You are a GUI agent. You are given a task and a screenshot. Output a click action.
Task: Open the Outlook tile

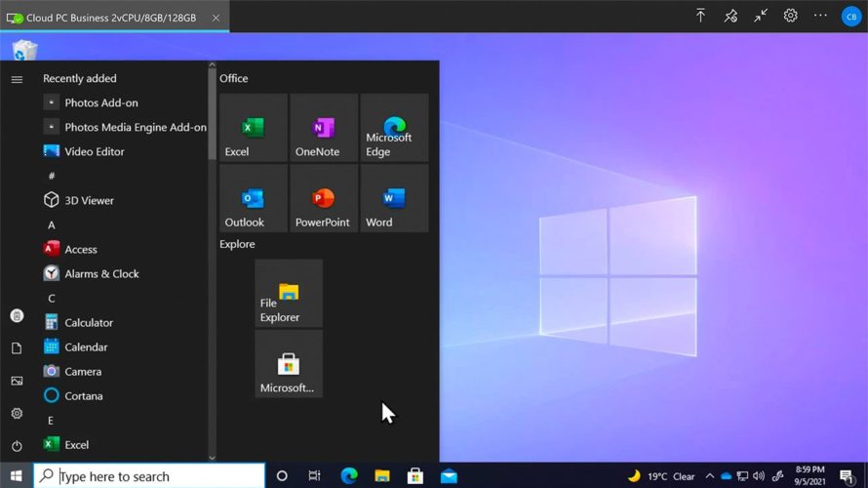pos(254,198)
